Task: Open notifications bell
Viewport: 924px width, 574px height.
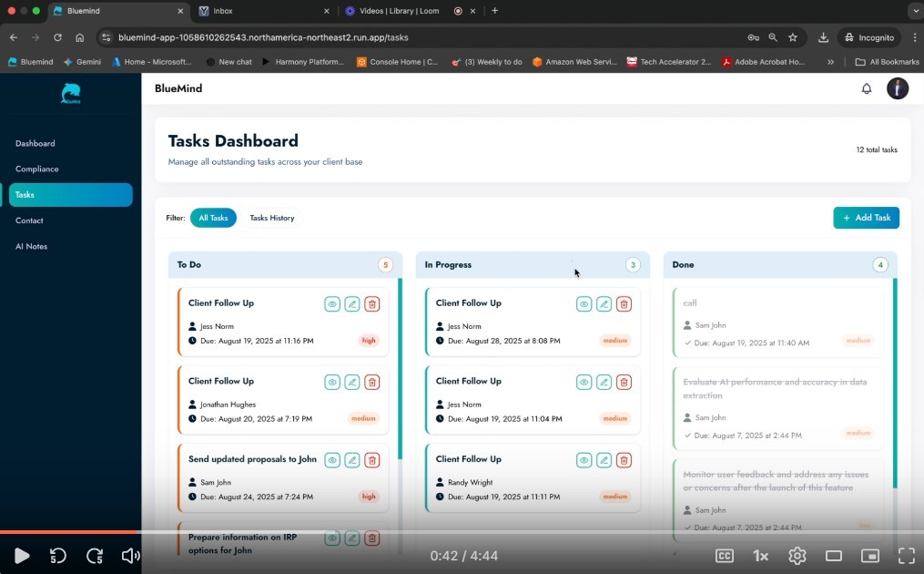Action: 867,88
